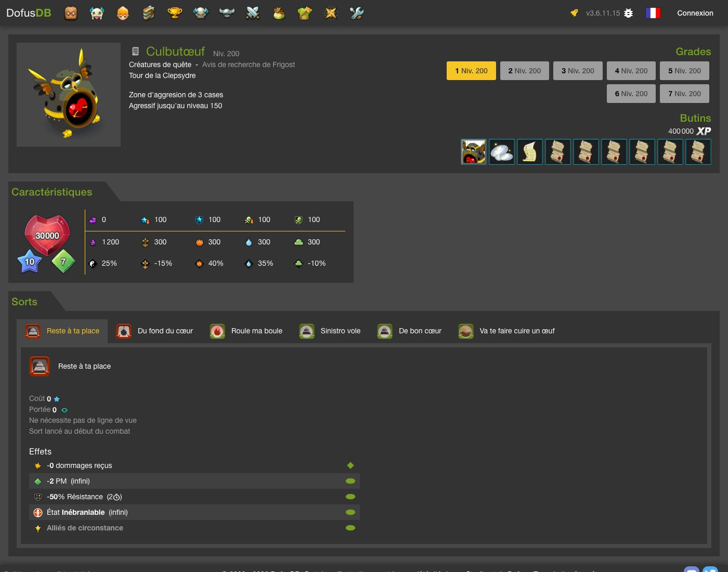Click the green diamond on dommages reçus row
Screen dimensions: 728x572
click(x=350, y=465)
